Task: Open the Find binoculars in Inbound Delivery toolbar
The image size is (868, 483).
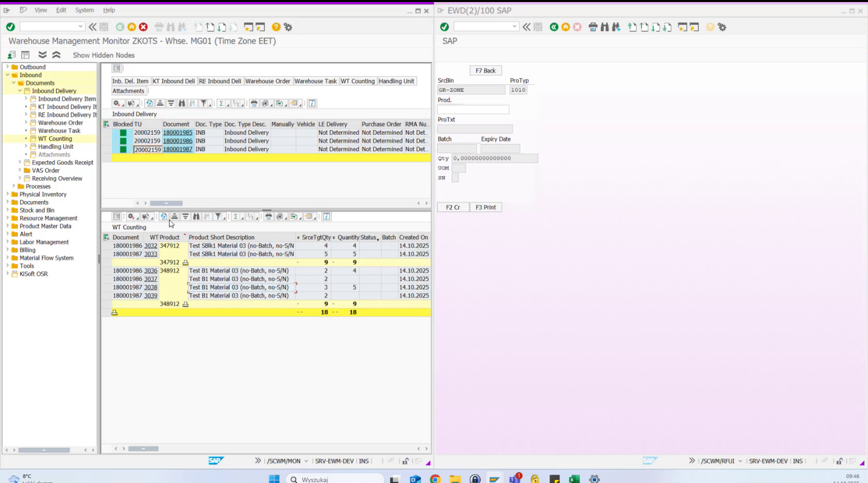Action: click(x=181, y=103)
